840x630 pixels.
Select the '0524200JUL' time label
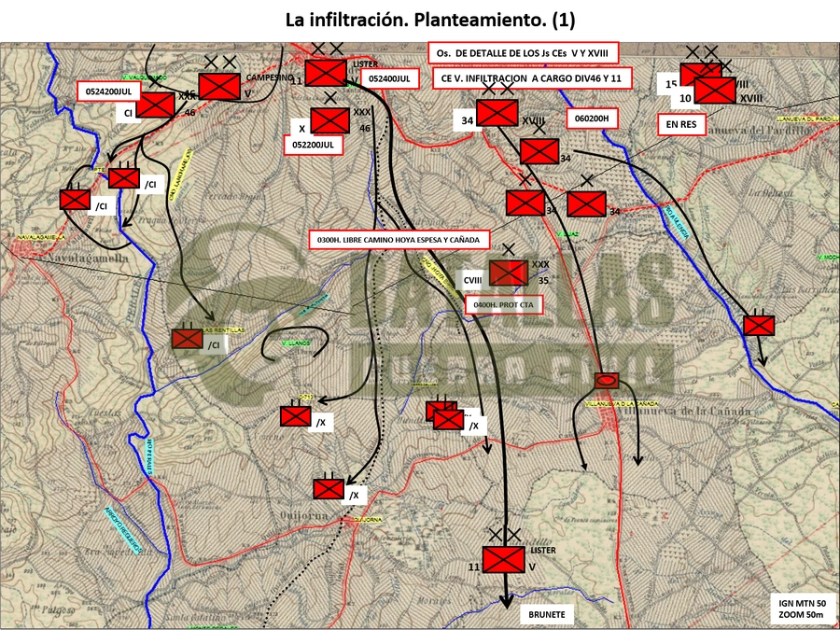coord(109,91)
